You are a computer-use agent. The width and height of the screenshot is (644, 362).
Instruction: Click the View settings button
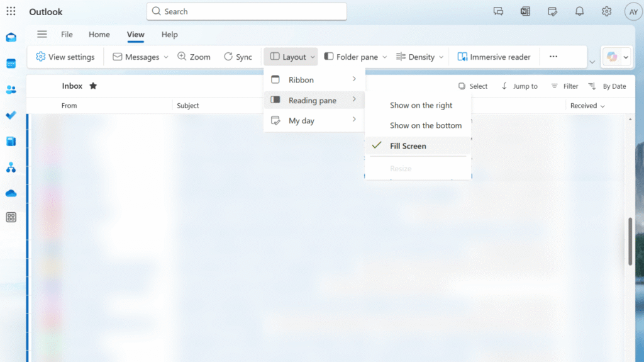(x=65, y=57)
